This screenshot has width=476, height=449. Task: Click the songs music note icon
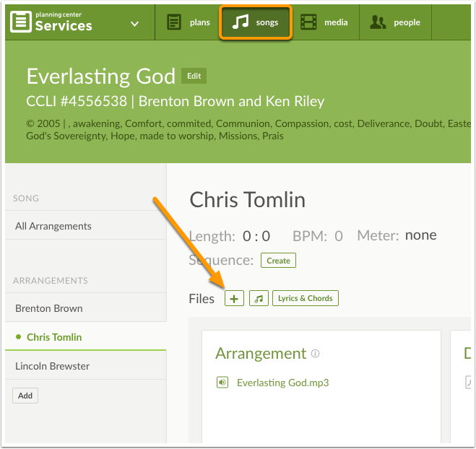pyautogui.click(x=241, y=22)
